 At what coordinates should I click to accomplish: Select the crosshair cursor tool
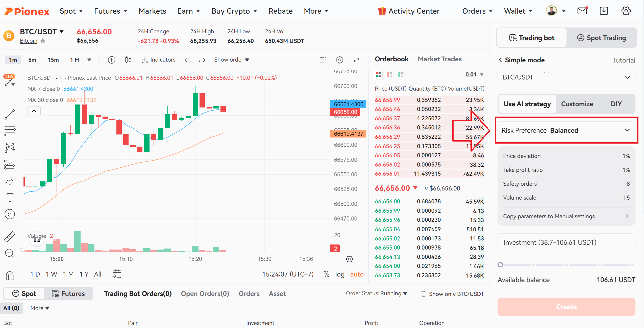click(x=10, y=98)
